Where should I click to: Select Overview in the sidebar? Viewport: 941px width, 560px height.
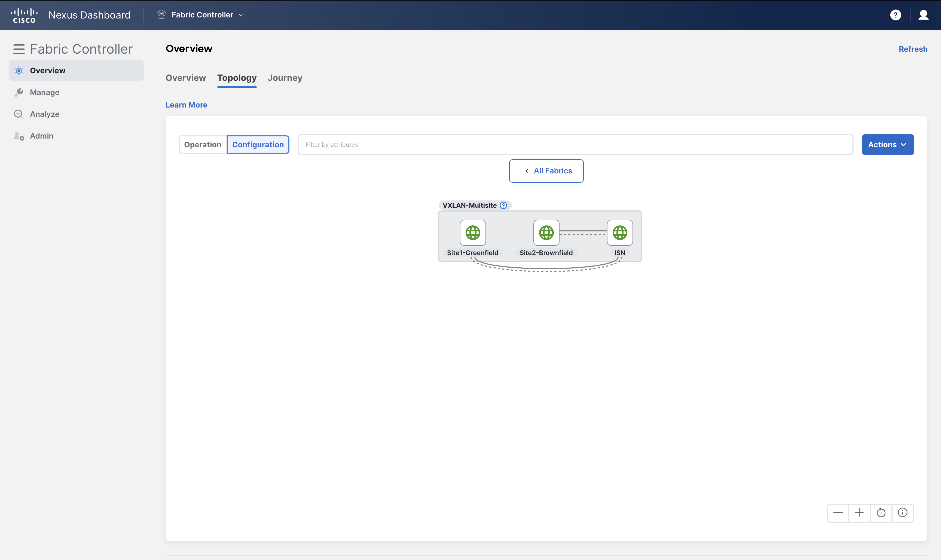[76, 71]
